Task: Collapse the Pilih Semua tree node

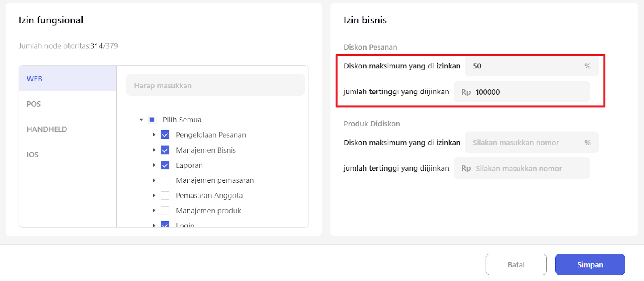Action: tap(141, 120)
